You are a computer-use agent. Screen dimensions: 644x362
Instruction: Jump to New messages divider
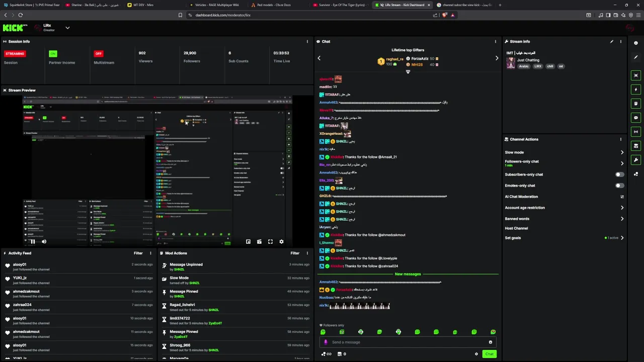[408, 274]
